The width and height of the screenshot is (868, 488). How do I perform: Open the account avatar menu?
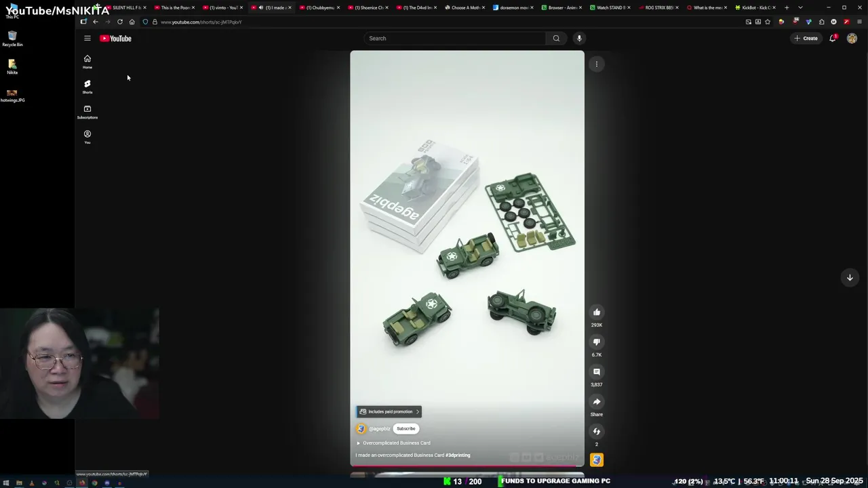[852, 39]
